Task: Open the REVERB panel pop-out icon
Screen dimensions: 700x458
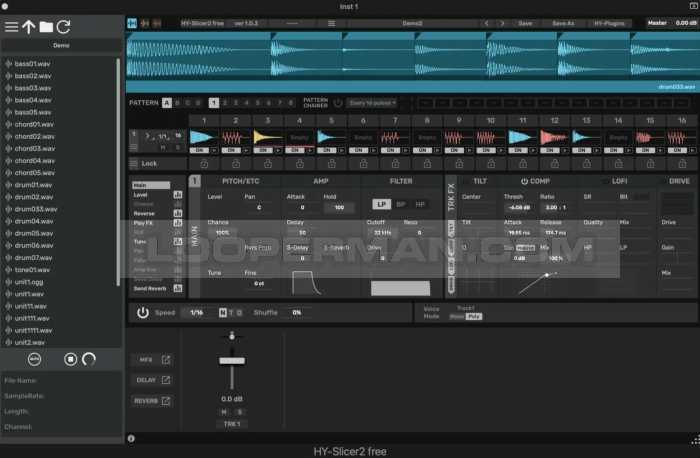Action: click(166, 401)
